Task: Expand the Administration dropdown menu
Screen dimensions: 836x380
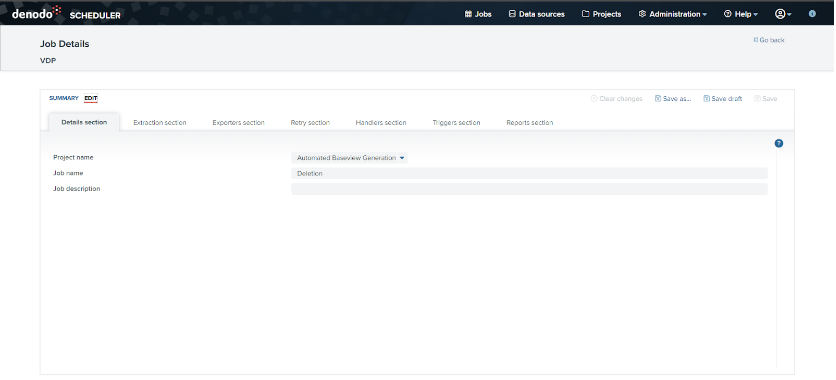Action: pos(673,14)
